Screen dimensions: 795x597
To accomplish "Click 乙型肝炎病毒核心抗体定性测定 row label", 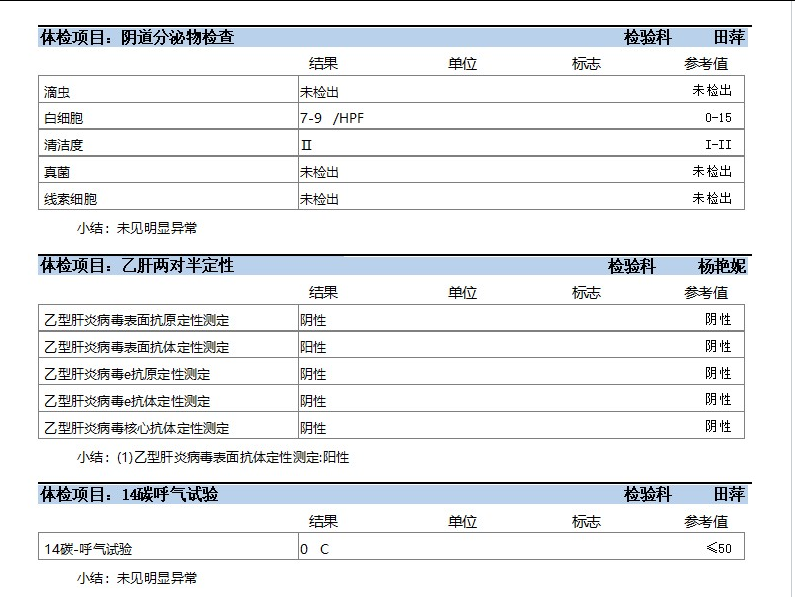I will click(137, 428).
